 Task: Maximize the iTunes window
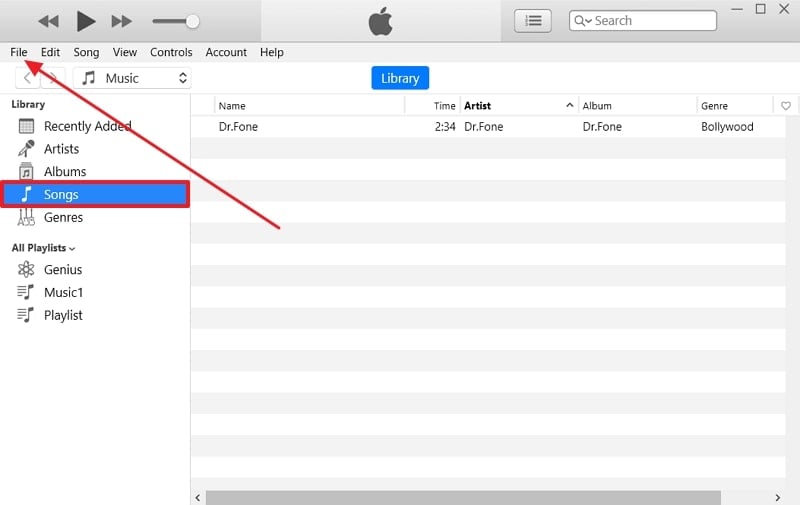760,9
